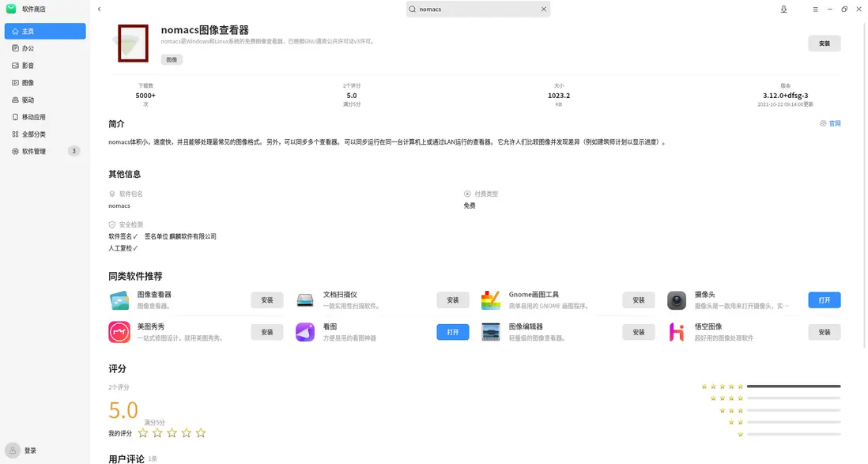Clear the nomacs search text
This screenshot has width=868, height=464.
544,9
